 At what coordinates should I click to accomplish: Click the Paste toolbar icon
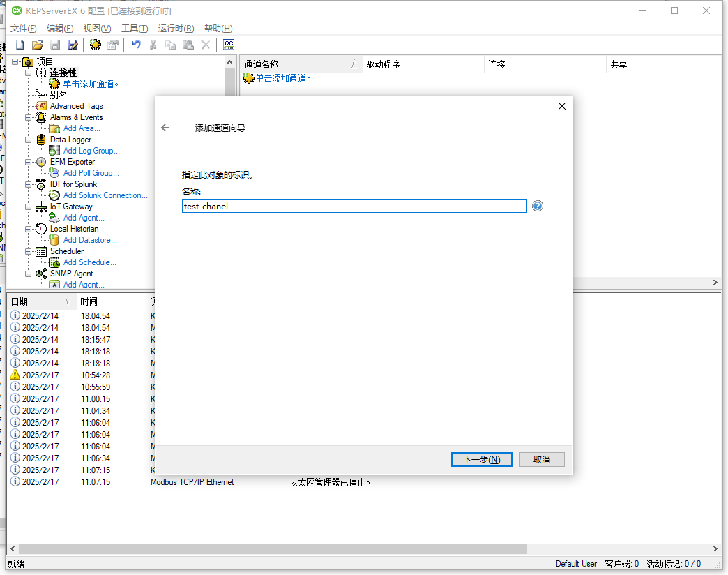tap(188, 45)
